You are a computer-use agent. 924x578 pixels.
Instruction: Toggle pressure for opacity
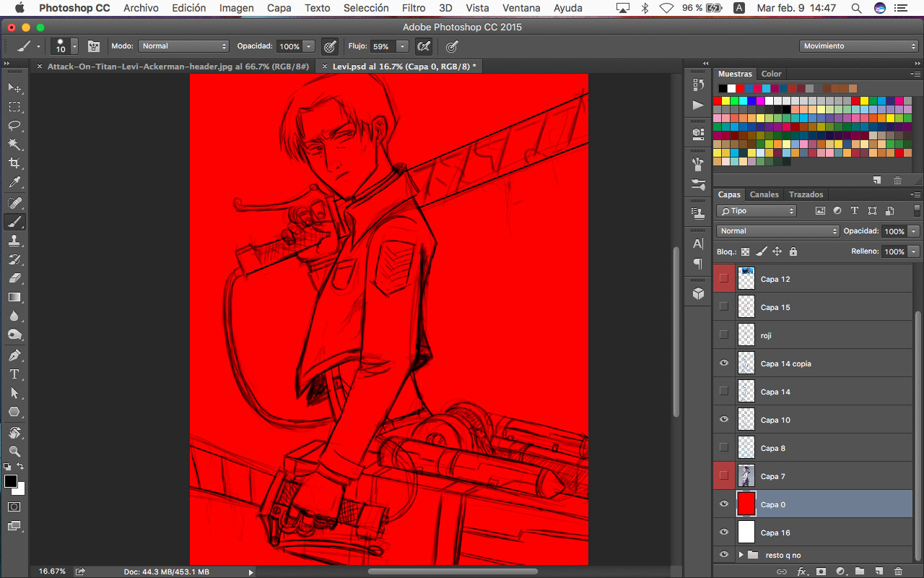pyautogui.click(x=330, y=46)
